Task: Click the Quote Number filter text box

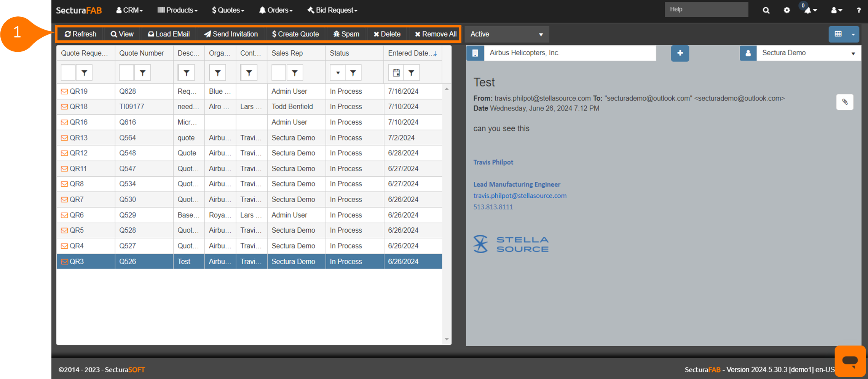Action: (x=126, y=72)
